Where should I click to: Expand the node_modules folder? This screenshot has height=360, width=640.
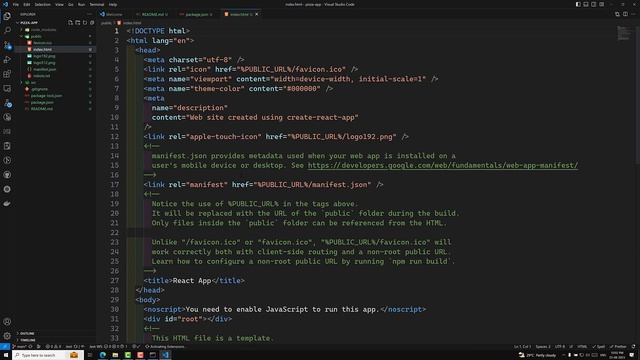point(55,30)
